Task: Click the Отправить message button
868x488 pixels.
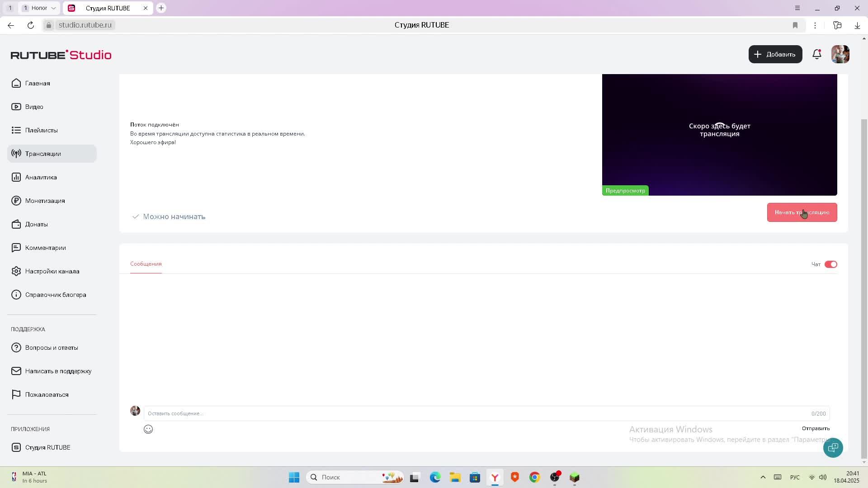Action: coord(816,428)
